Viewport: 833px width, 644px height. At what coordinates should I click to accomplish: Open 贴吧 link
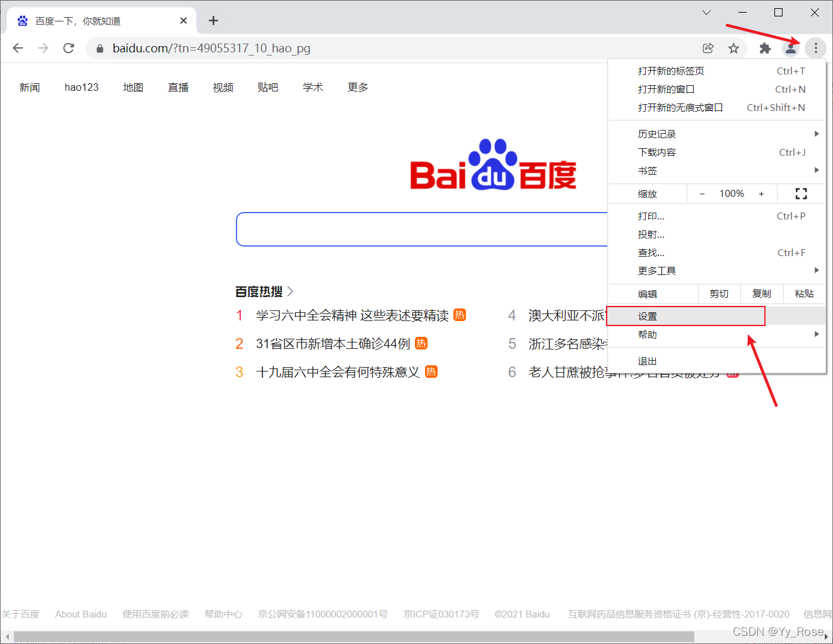point(268,87)
